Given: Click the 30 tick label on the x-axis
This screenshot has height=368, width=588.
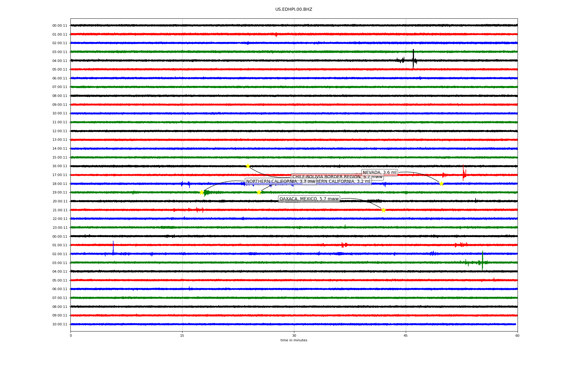Looking at the screenshot, I should pyautogui.click(x=294, y=335).
